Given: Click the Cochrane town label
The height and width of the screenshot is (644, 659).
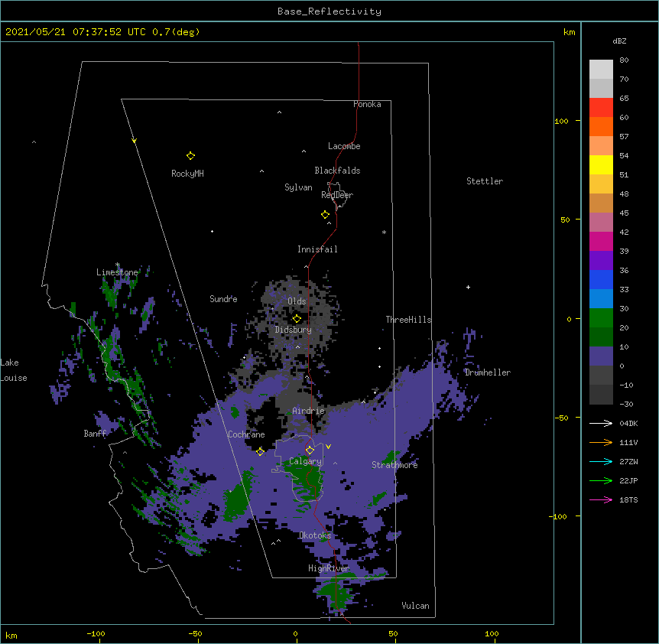Looking at the screenshot, I should click(246, 434).
